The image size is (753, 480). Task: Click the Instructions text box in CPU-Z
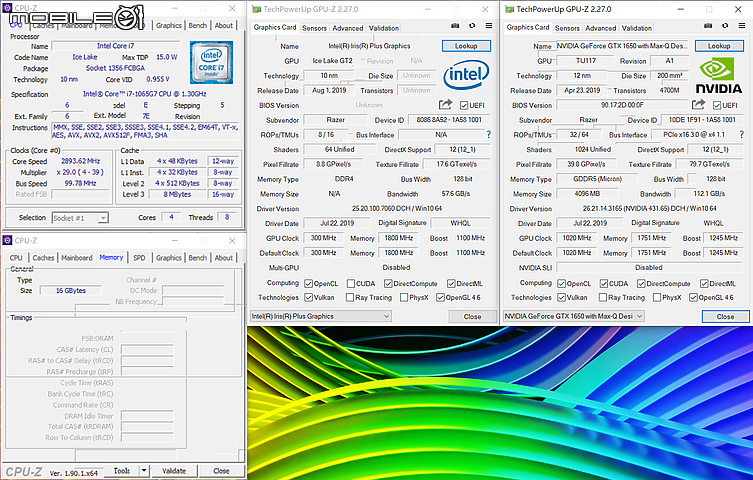(x=145, y=132)
